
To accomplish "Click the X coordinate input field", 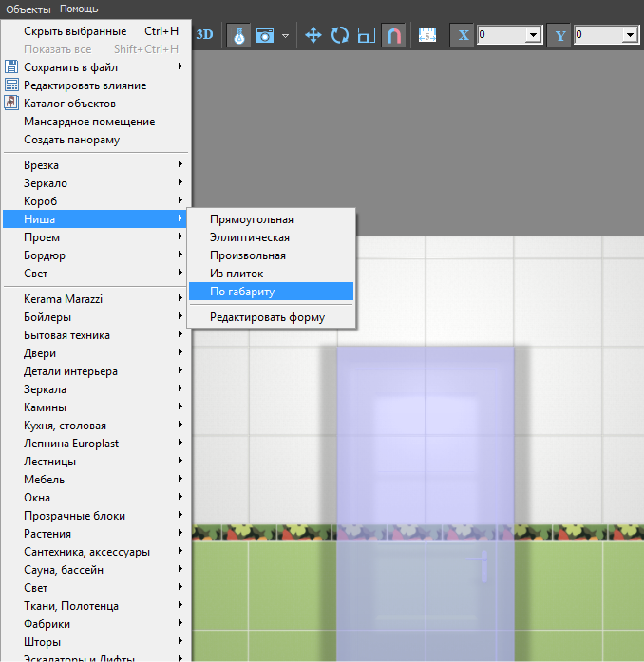I will click(x=502, y=34).
